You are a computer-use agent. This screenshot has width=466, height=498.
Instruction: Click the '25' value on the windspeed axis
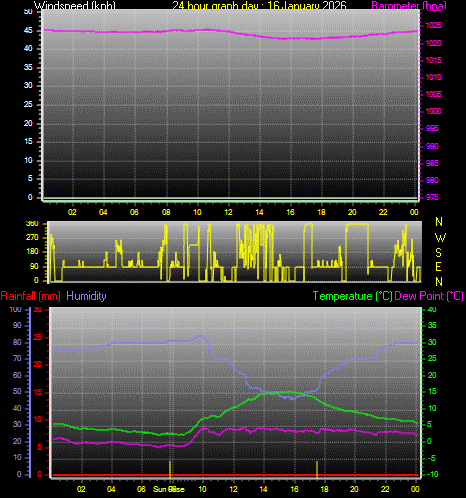(28, 104)
